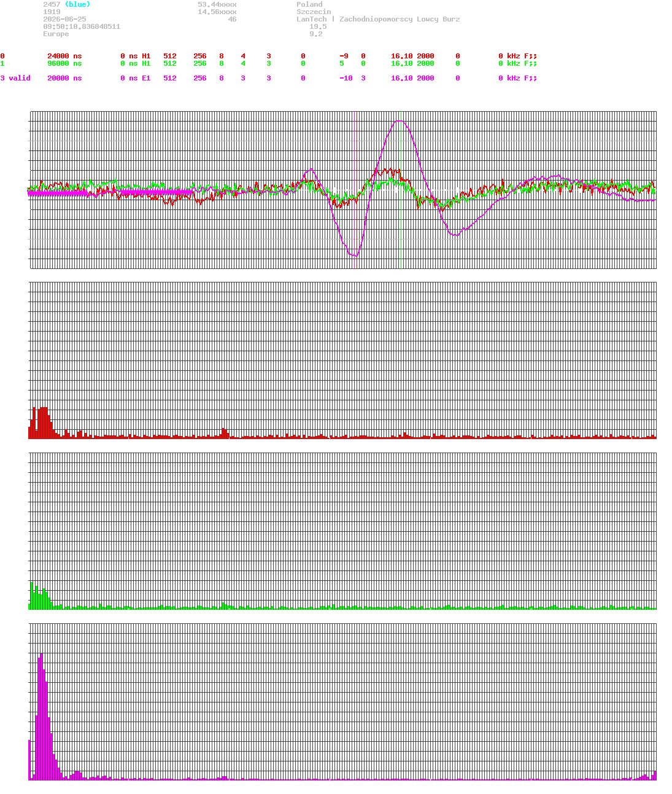Click 'kHz F;;' in the magenta row
672x794 pixels.
pos(522,78)
